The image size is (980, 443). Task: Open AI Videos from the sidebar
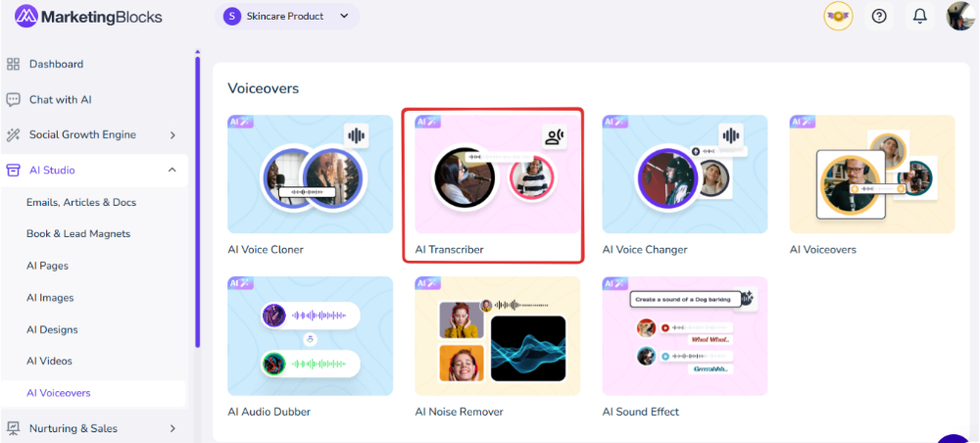[49, 362]
